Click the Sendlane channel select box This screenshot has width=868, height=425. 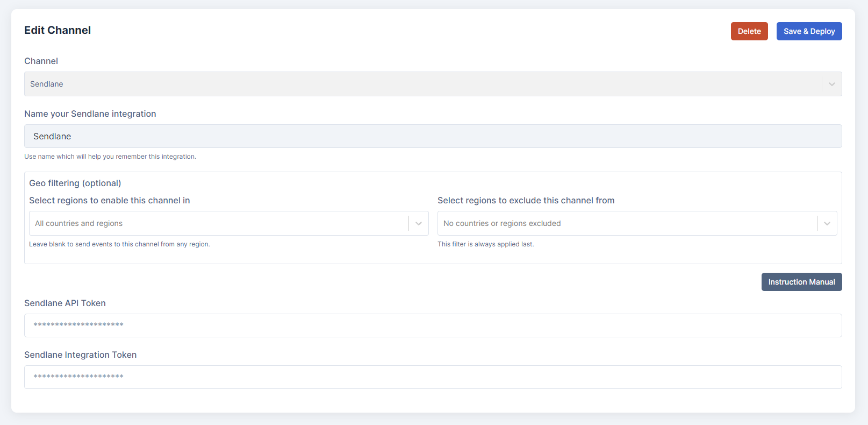[x=419, y=84]
